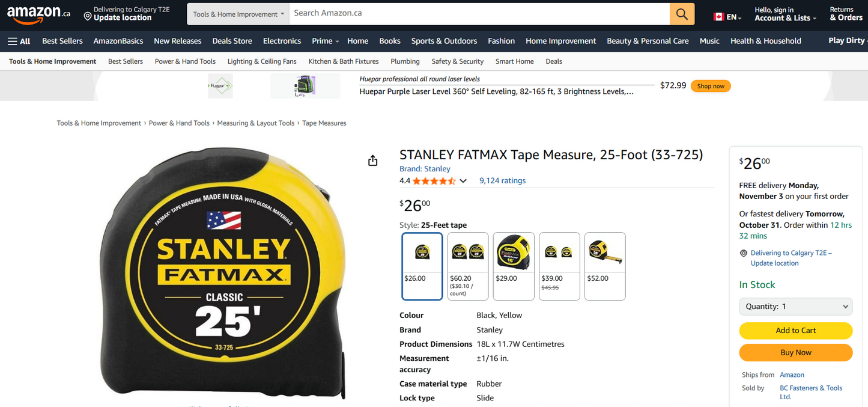Click the Huepar brand logo in the banner

(220, 85)
